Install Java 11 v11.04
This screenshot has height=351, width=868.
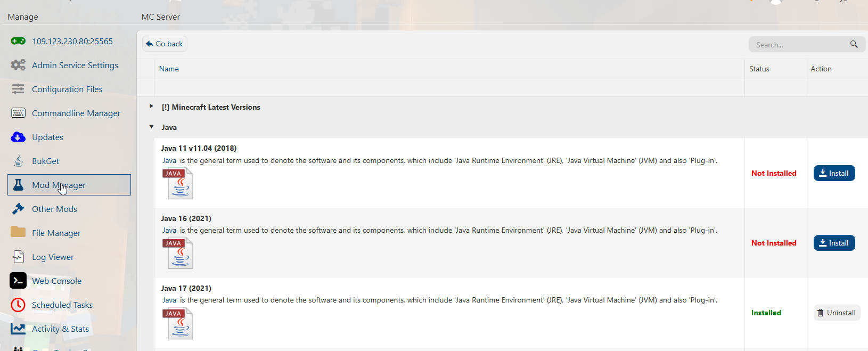[x=834, y=173]
